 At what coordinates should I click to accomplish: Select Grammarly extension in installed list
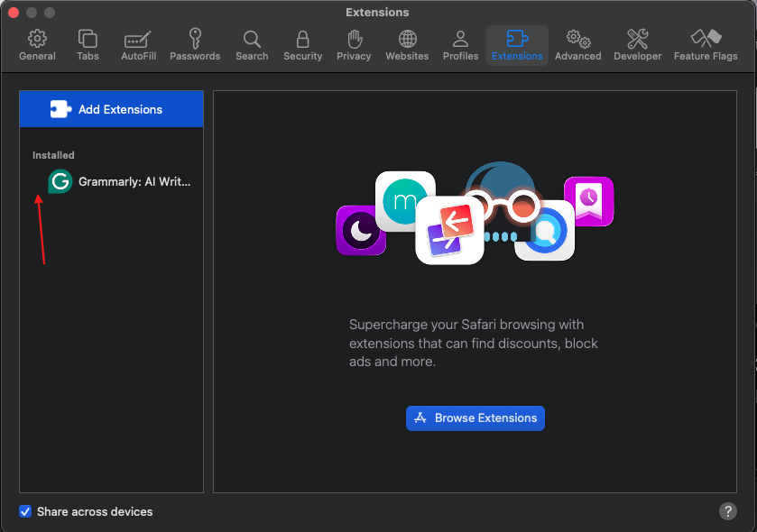(134, 181)
